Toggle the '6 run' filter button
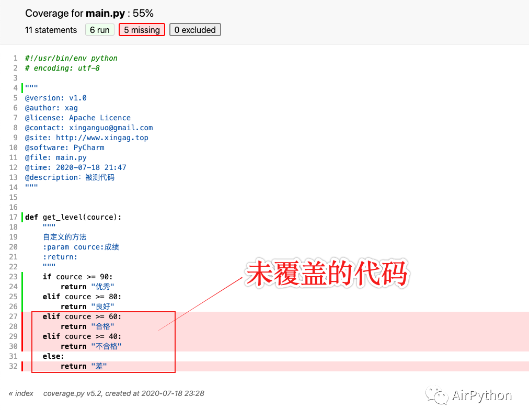The height and width of the screenshot is (420, 529). click(x=99, y=30)
